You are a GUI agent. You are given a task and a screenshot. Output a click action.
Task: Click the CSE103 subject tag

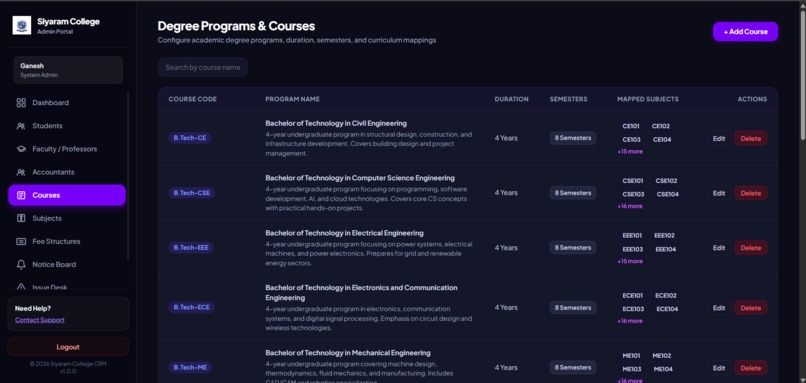tap(633, 194)
